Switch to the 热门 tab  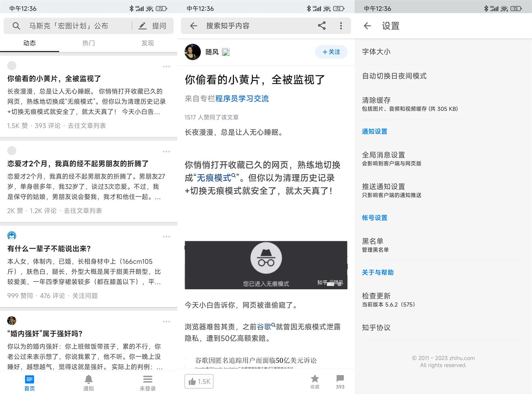point(88,43)
